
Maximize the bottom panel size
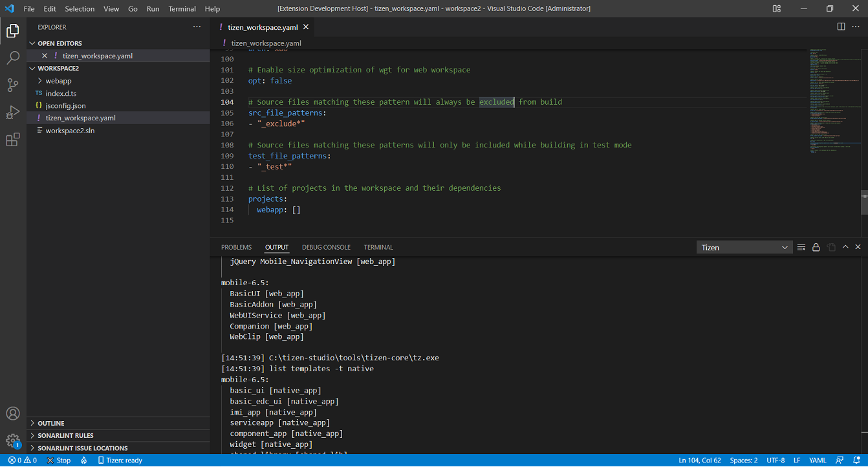click(845, 247)
